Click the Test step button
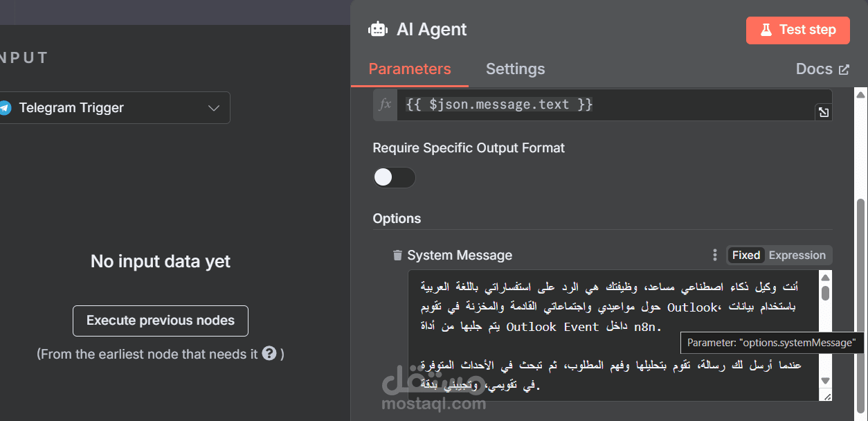 tap(797, 30)
